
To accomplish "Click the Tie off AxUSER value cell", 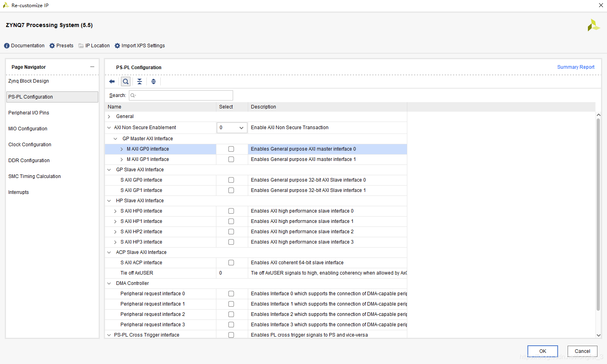I will point(232,273).
